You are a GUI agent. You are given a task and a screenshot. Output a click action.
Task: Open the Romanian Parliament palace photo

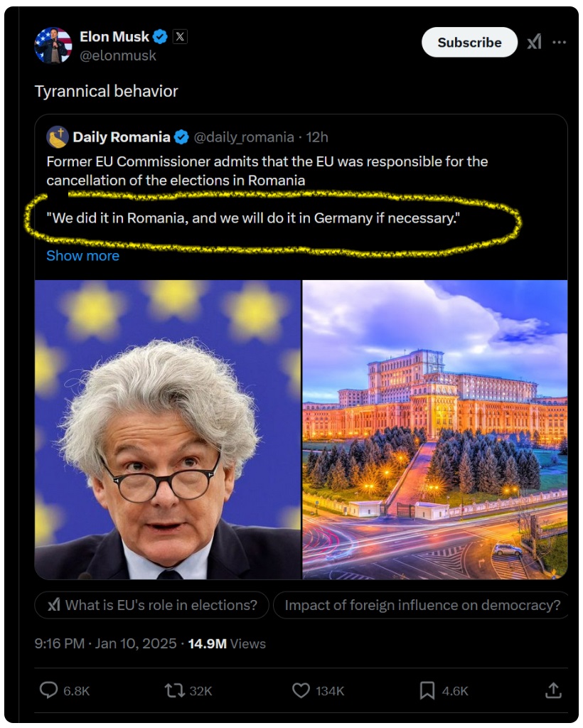pyautogui.click(x=435, y=429)
